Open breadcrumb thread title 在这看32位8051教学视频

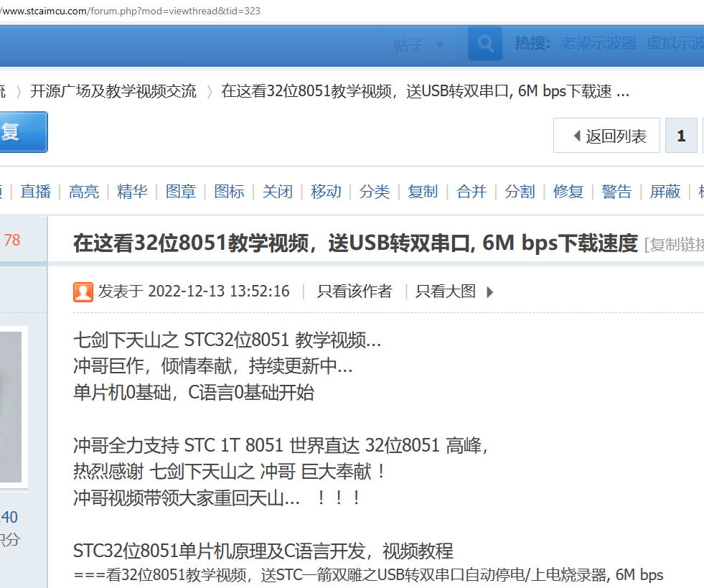pos(425,91)
